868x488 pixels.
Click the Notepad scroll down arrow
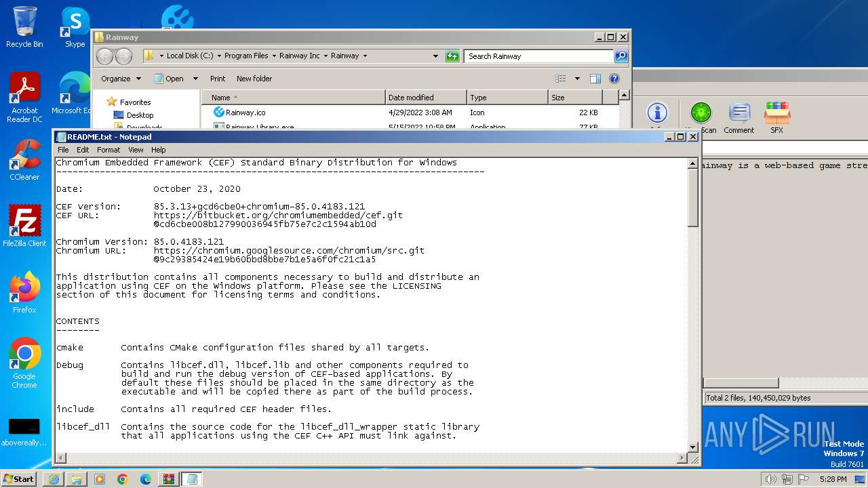coord(693,447)
